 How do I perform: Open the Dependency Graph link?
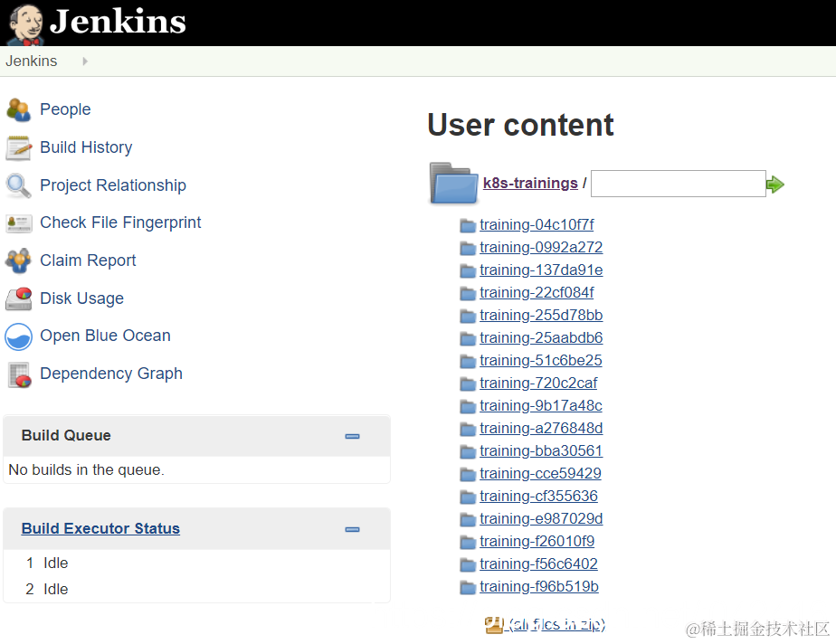(111, 374)
